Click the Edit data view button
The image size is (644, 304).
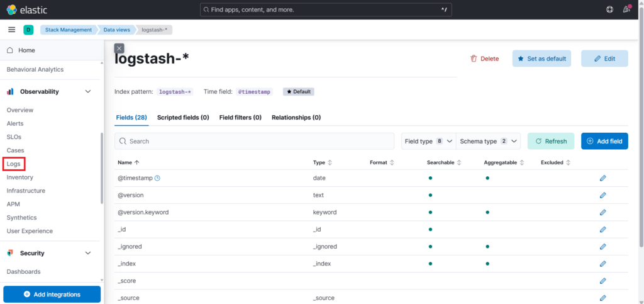click(604, 59)
